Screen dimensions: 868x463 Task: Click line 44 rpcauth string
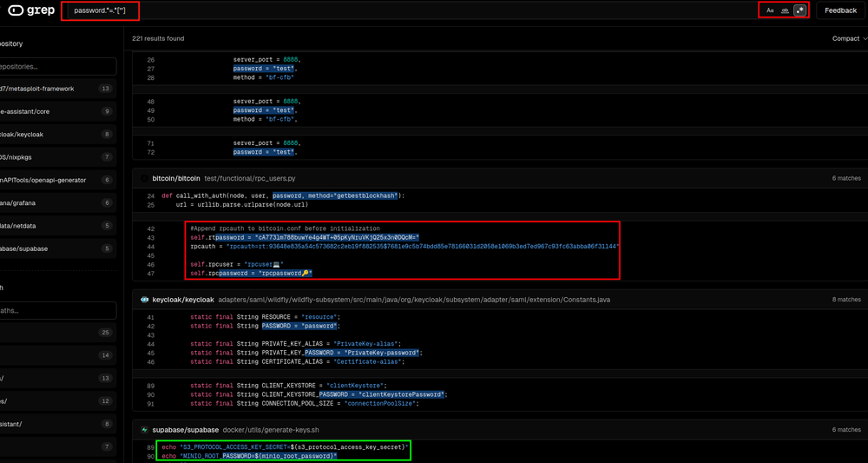[404, 246]
